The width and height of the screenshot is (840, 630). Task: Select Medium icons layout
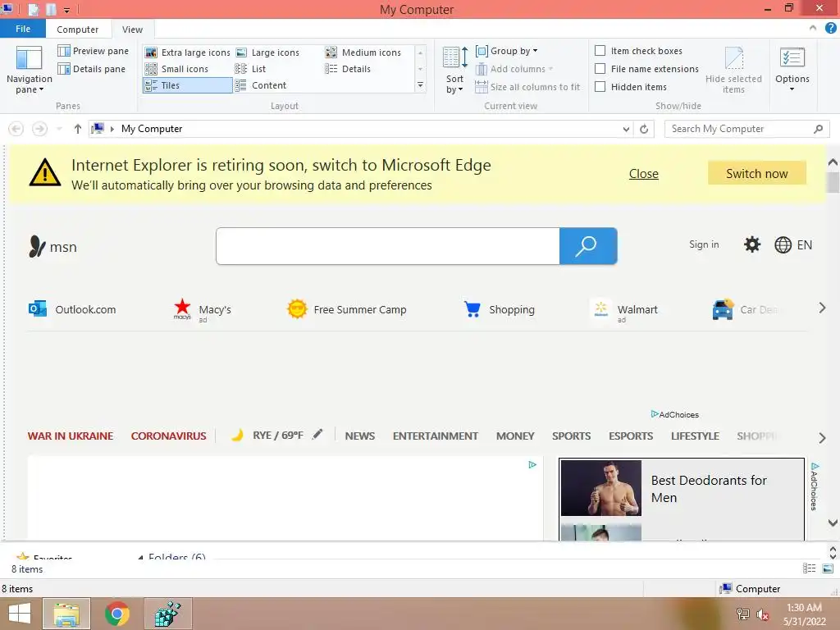[x=363, y=52]
